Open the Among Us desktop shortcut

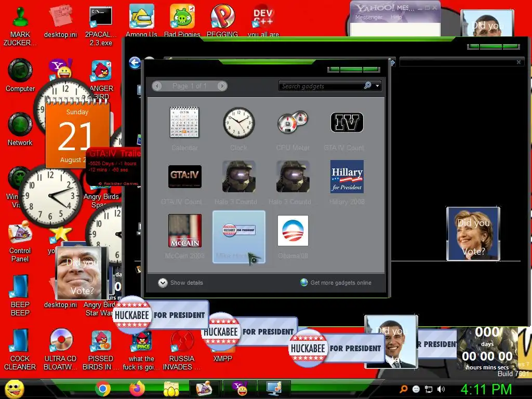[141, 20]
